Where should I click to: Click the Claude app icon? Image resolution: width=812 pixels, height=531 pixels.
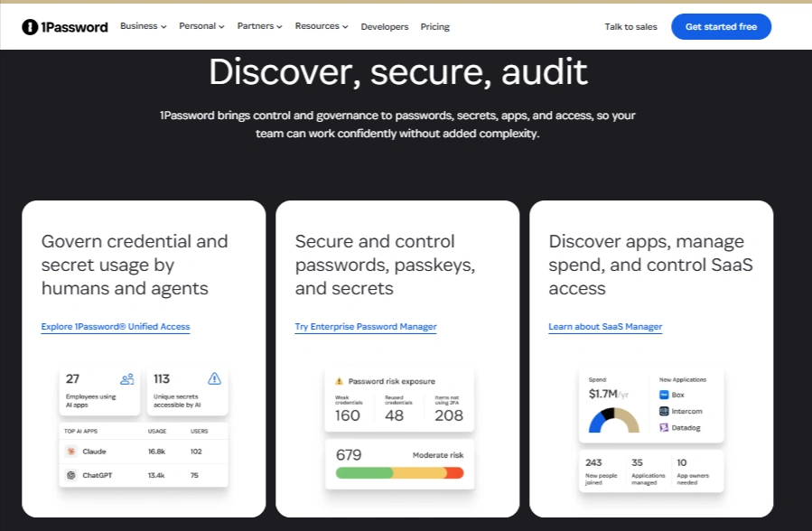coord(71,452)
